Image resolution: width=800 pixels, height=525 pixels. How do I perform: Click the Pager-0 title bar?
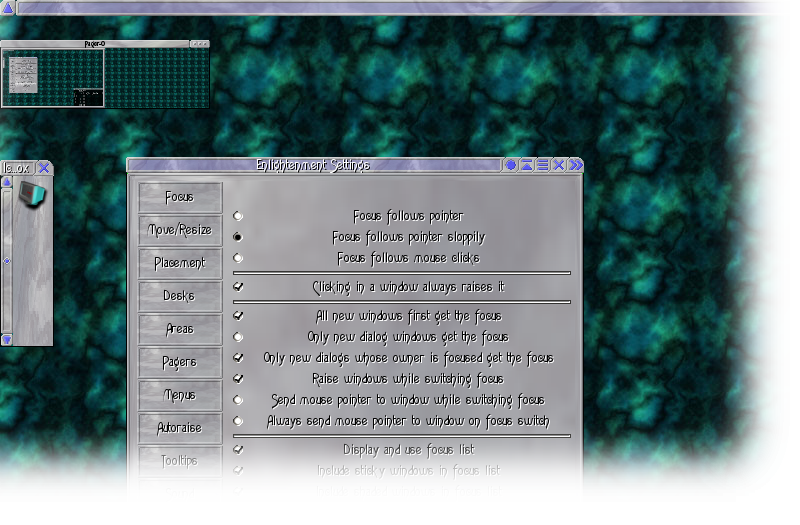coord(95,44)
